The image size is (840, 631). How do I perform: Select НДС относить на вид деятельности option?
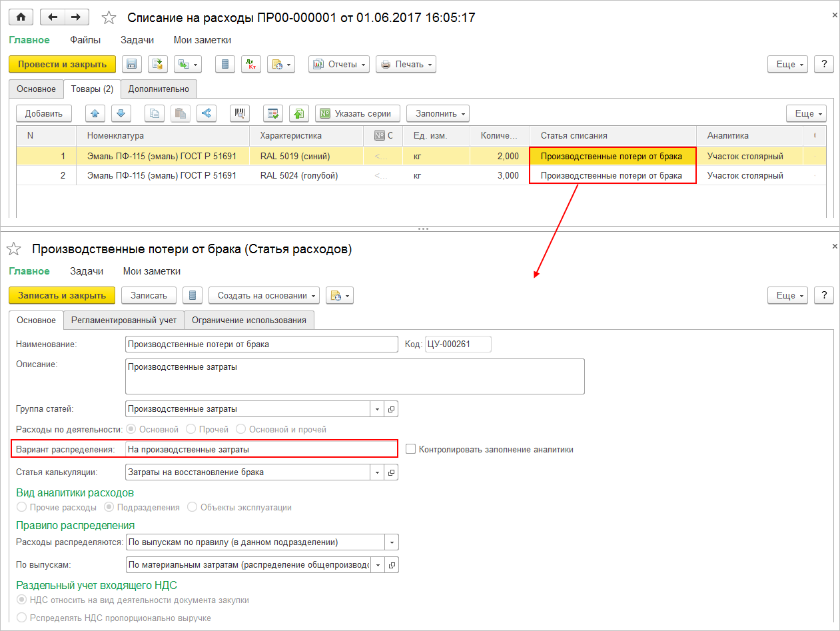point(22,600)
